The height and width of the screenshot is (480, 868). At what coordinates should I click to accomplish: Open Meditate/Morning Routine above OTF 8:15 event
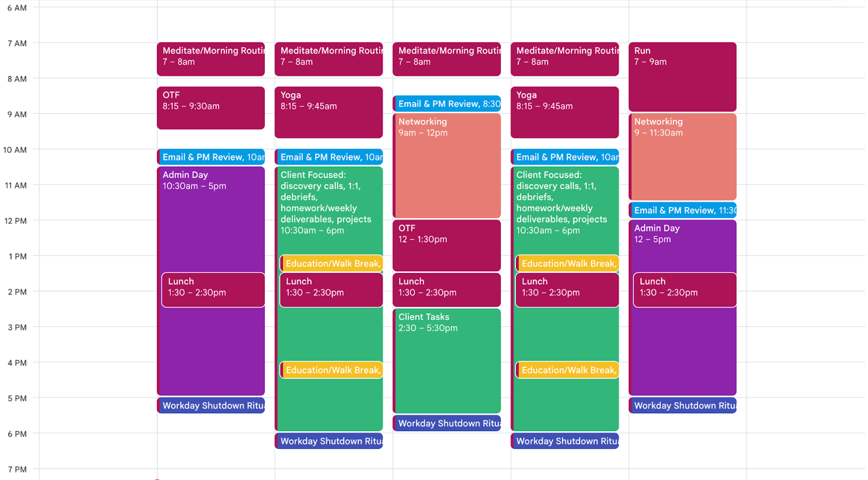click(210, 59)
